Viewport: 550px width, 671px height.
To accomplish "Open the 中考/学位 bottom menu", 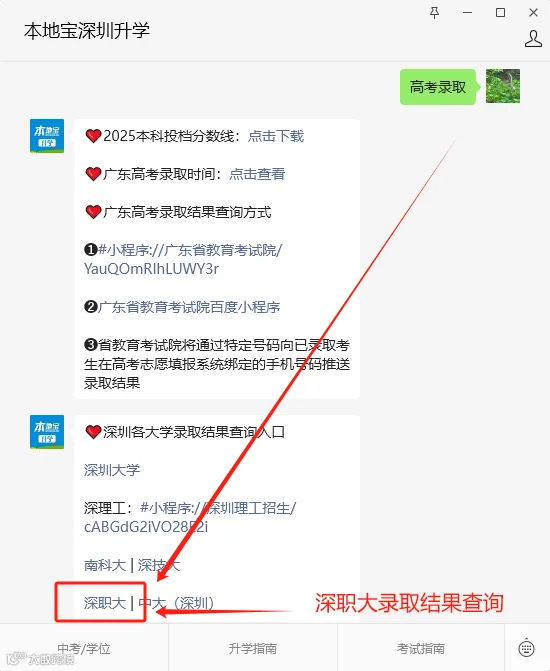I will 84,648.
